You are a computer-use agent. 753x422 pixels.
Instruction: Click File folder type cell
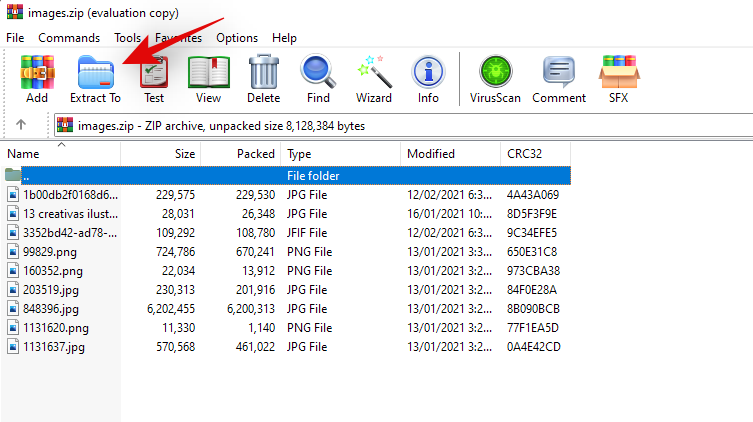(x=313, y=176)
